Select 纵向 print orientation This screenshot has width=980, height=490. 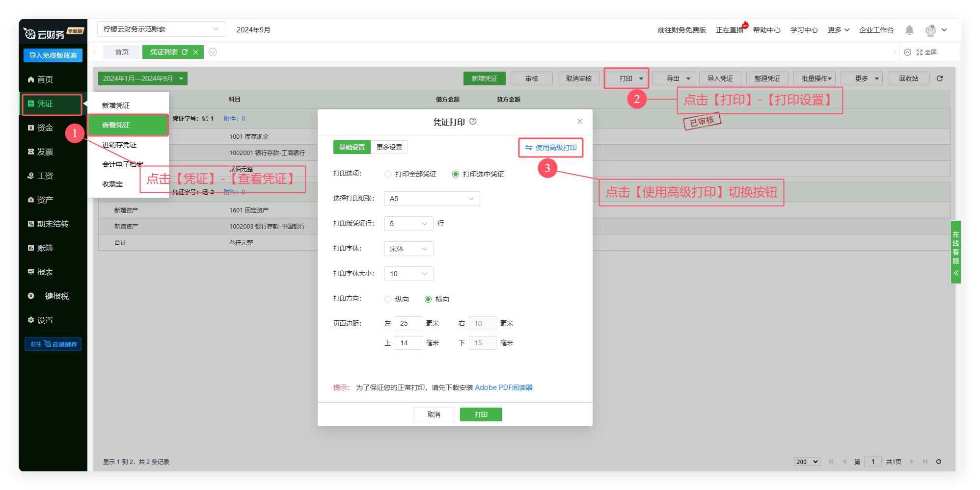(388, 299)
